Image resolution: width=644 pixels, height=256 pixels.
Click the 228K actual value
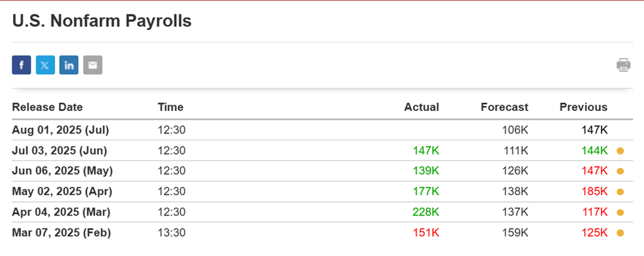coord(426,212)
